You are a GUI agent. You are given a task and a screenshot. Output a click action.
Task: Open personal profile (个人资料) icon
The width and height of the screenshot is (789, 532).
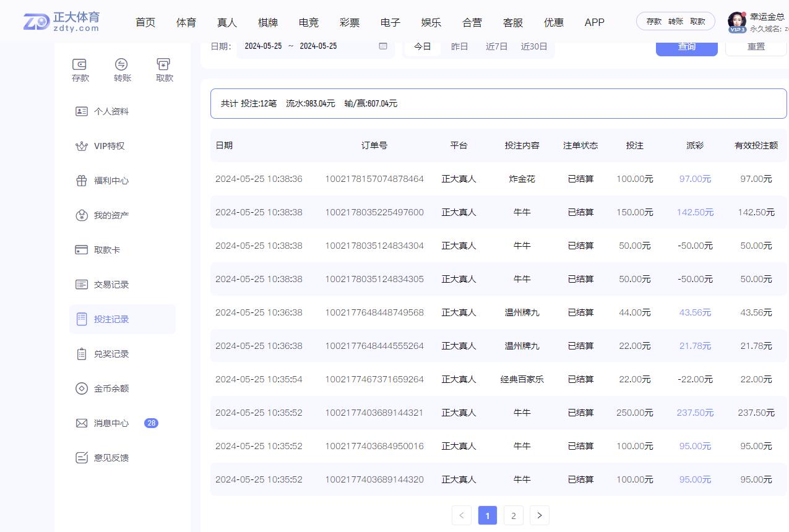[81, 111]
